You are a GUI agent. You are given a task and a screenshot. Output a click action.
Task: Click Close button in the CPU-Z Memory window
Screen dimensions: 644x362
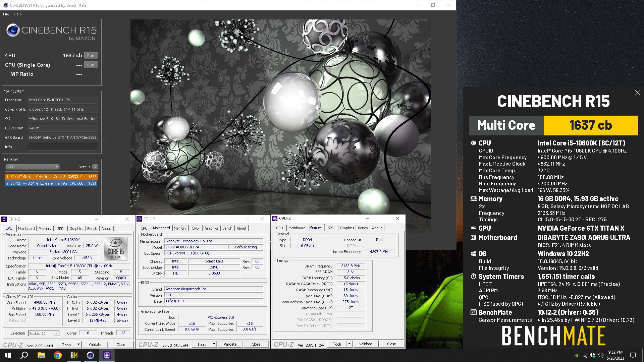(391, 344)
